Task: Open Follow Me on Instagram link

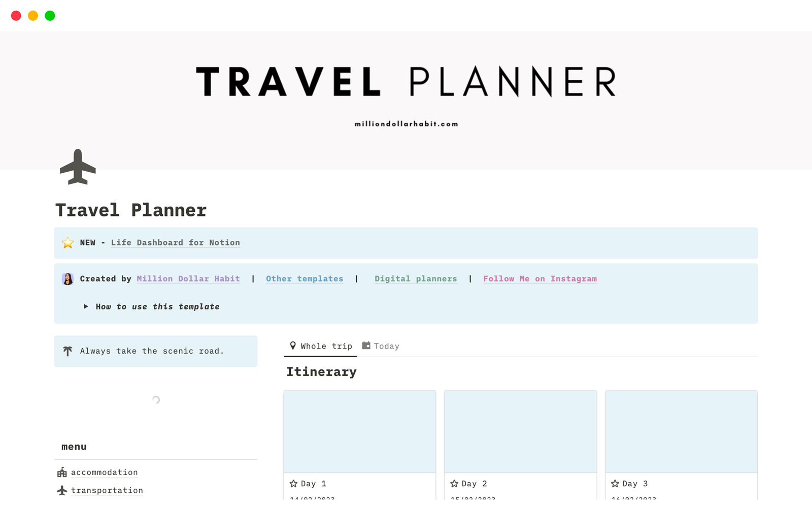Action: 539,279
